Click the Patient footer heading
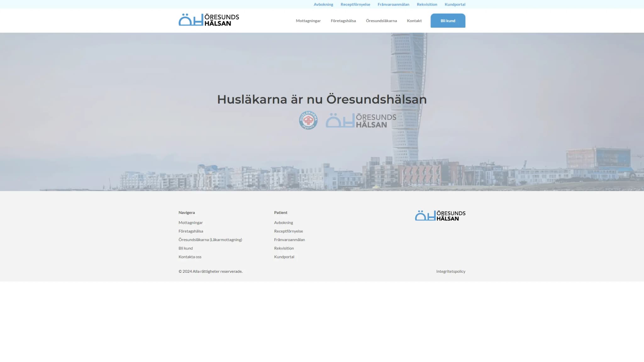This screenshot has width=644, height=362. [281, 212]
